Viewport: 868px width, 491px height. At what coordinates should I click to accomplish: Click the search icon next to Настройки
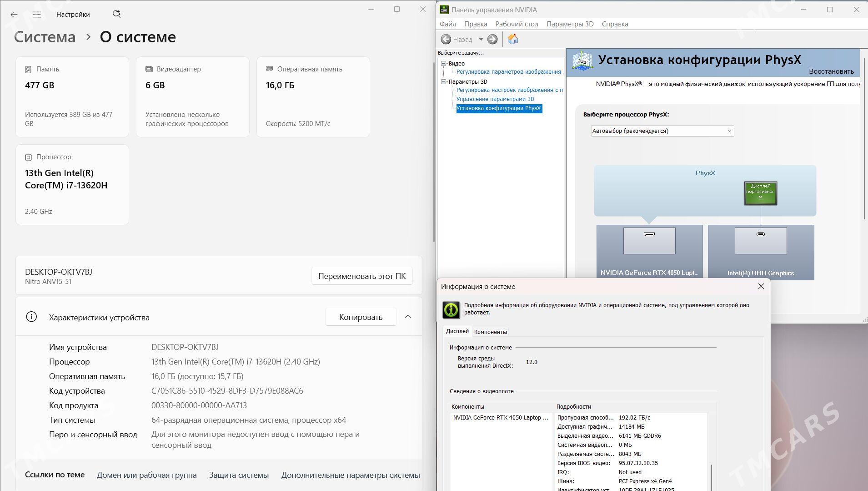(117, 14)
